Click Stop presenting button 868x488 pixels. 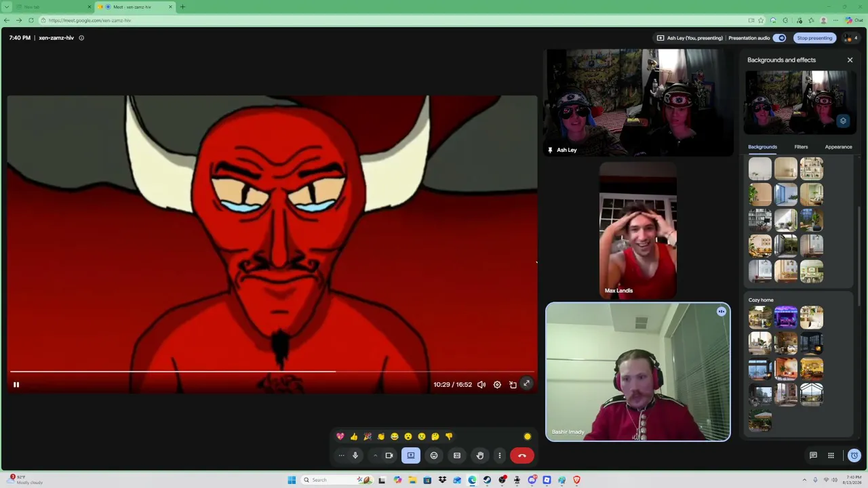coord(814,38)
